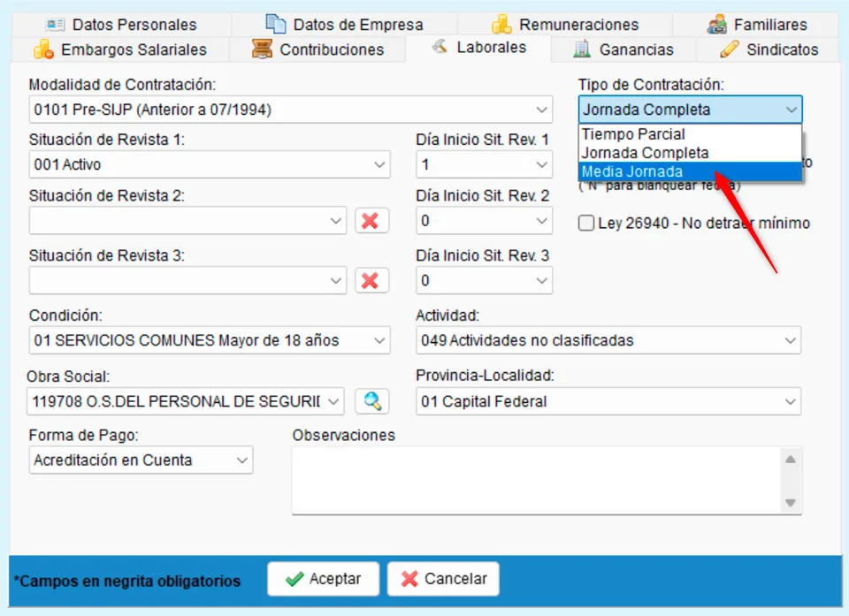Open the Condición dropdown

click(210, 340)
